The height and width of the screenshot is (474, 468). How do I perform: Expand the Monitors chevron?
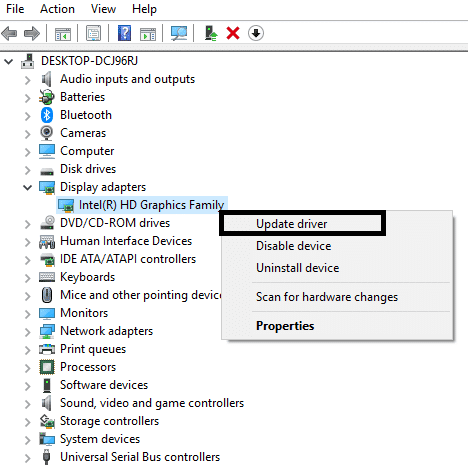27,314
